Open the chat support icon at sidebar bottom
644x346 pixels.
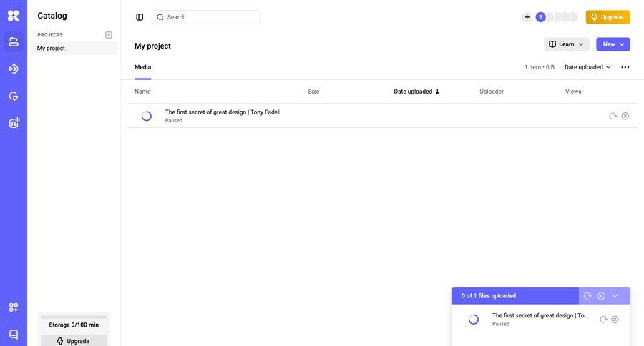point(14,334)
